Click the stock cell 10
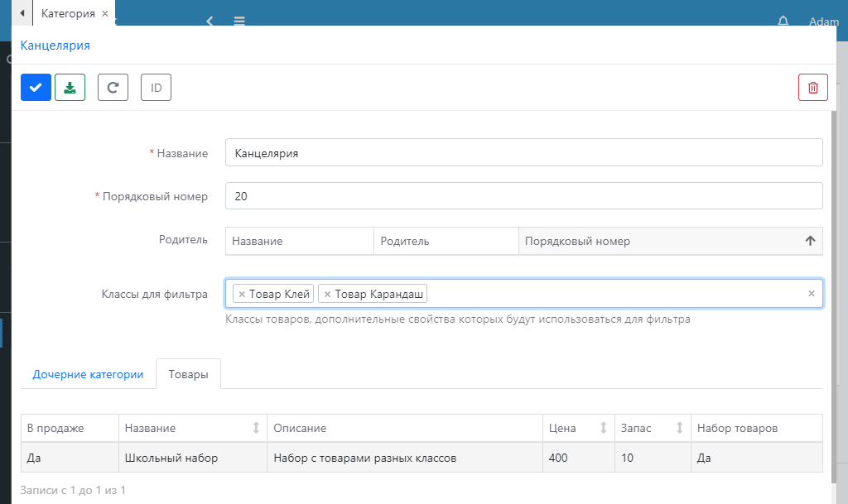Screen dimensions: 848x504 click(x=653, y=458)
